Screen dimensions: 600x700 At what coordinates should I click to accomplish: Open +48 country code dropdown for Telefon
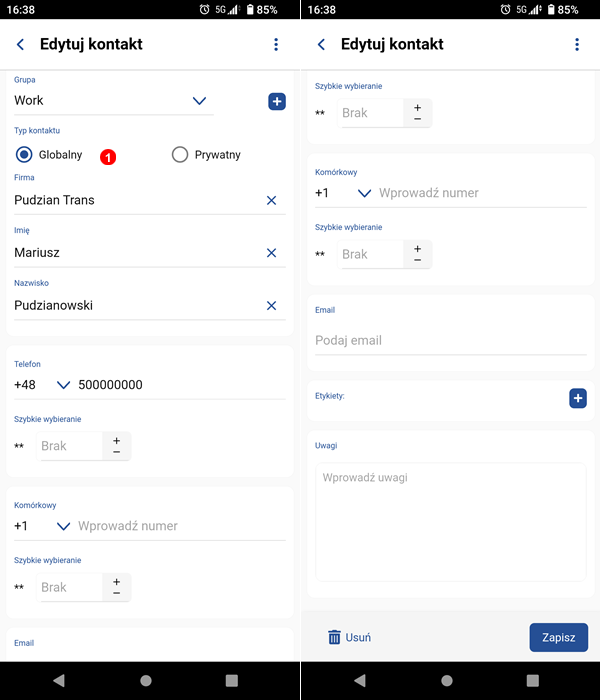tap(63, 385)
